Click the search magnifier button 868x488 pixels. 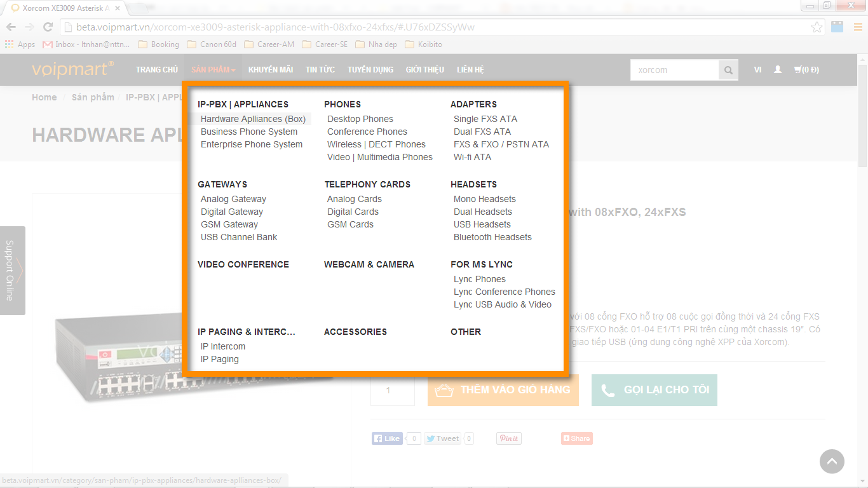tap(728, 70)
